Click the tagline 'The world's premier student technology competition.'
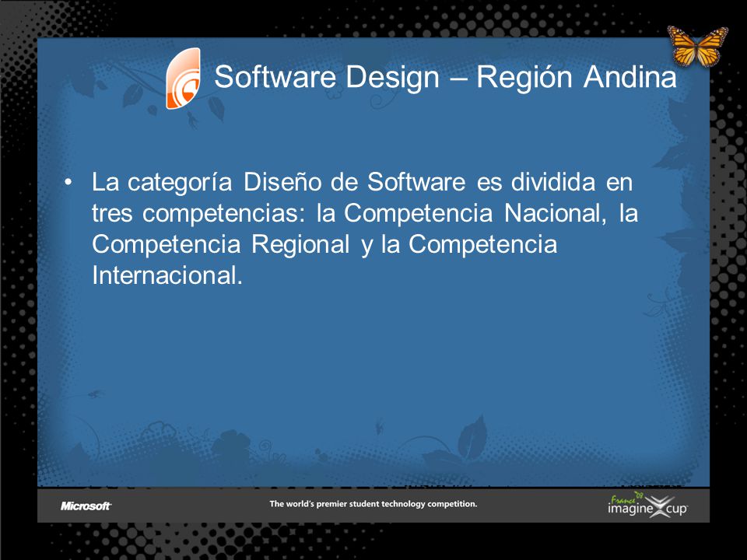This screenshot has width=747, height=560. click(373, 504)
